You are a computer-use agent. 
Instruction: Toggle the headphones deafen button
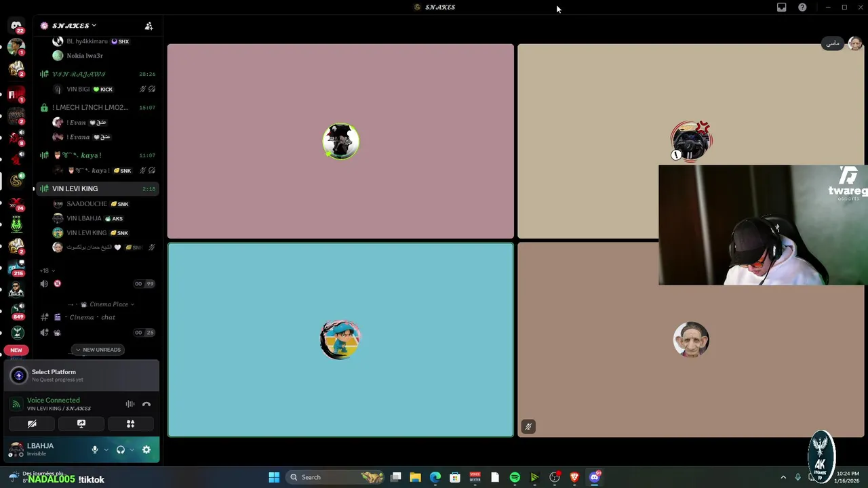pos(121,449)
